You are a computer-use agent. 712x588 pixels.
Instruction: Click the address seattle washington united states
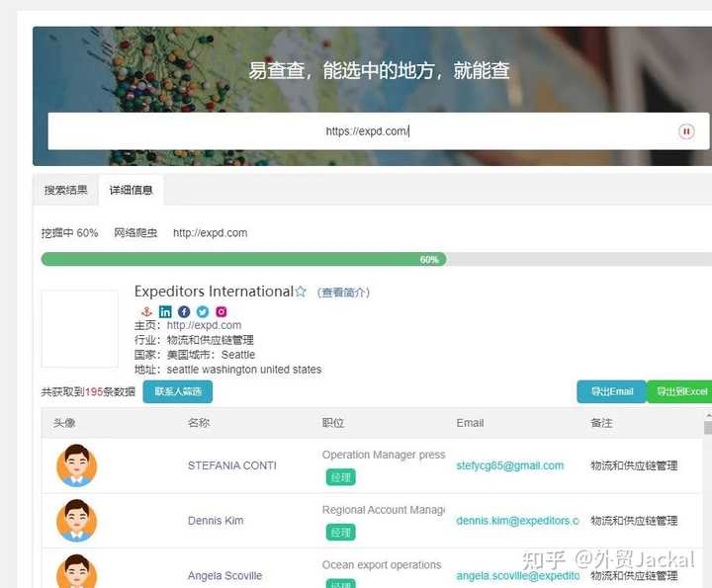click(244, 370)
